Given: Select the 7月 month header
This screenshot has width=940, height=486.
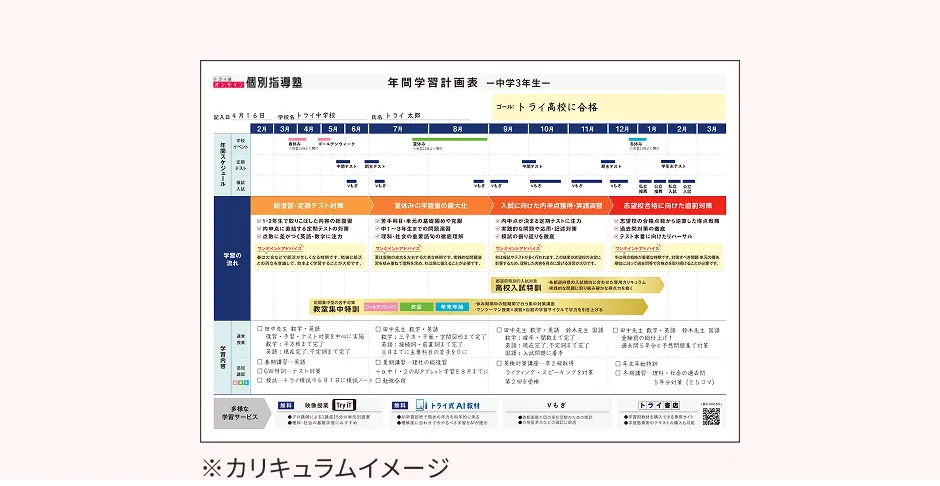Looking at the screenshot, I should [398, 129].
